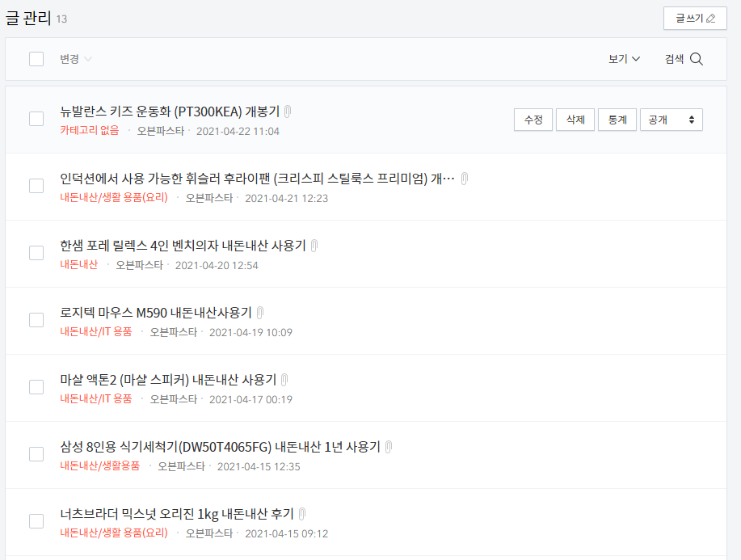Check the 휘슬러 후라이팬 post checkbox

click(36, 186)
